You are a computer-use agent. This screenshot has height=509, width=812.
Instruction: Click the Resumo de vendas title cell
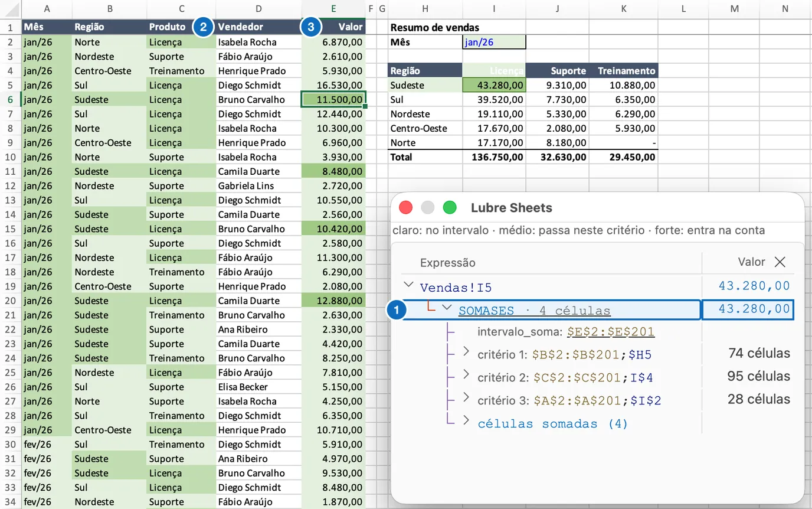[x=425, y=27]
